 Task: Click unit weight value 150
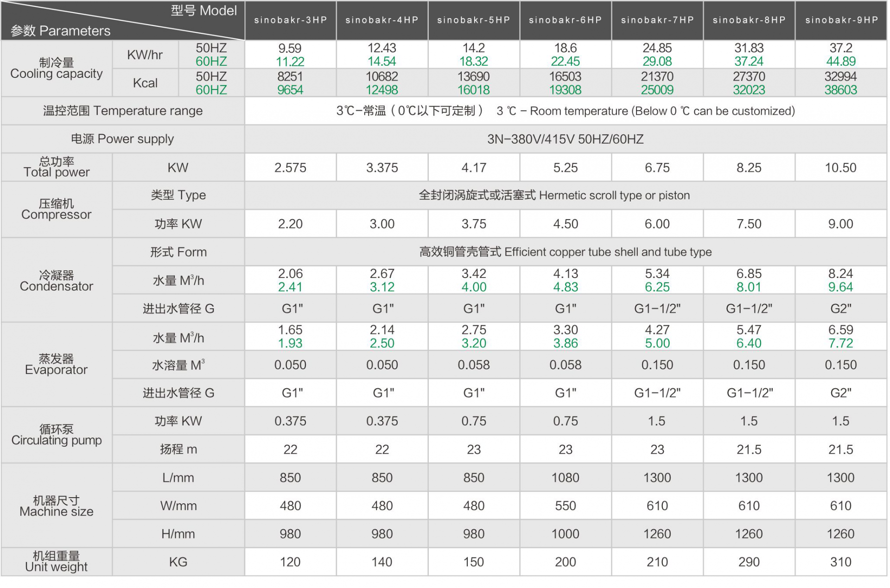pos(474,563)
